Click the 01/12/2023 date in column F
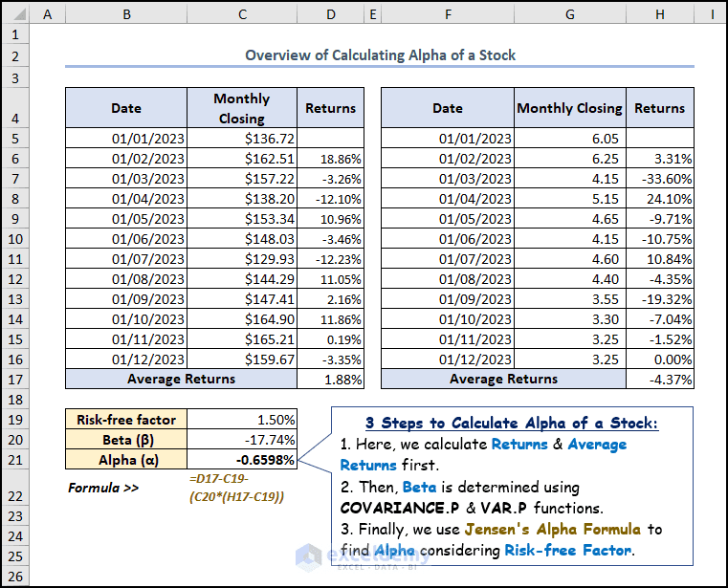Viewport: 728px width, 588px height. click(x=448, y=359)
